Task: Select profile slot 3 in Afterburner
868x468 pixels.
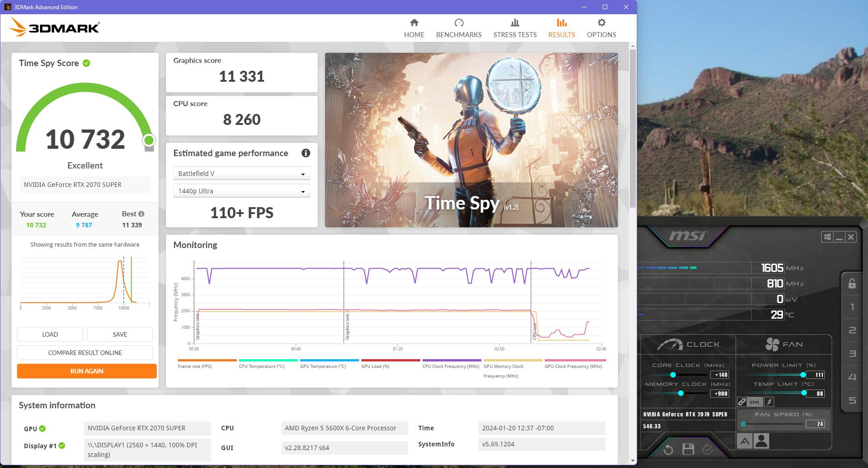Action: 852,354
